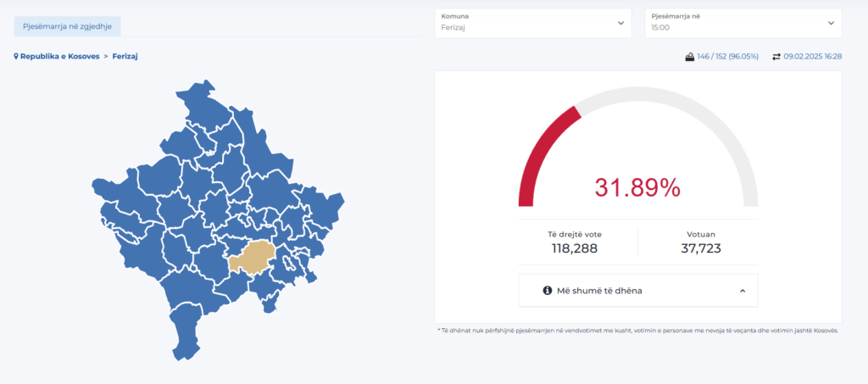Select the southernmost blue municipality on the map
Viewport: 868px width, 384px height.
(x=186, y=335)
